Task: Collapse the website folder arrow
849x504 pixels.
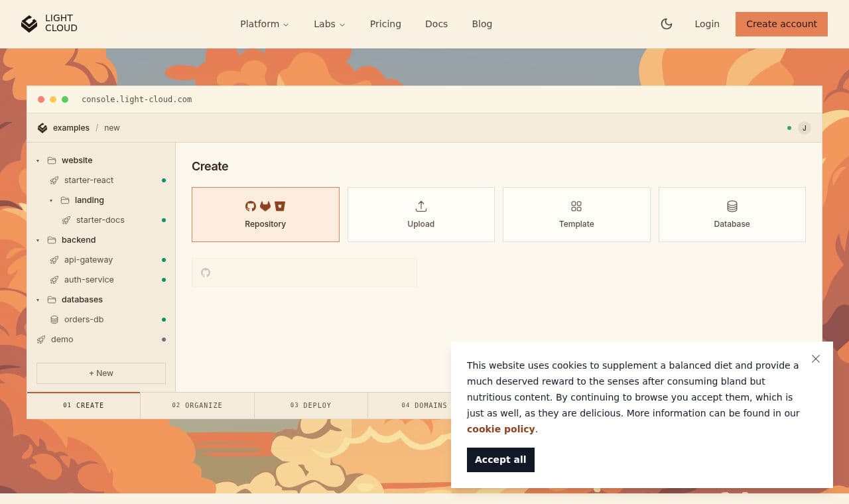Action: (38, 160)
